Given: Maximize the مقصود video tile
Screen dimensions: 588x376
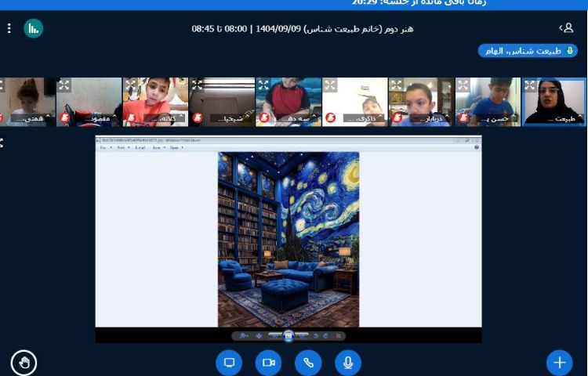Looking at the screenshot, I should 64,85.
